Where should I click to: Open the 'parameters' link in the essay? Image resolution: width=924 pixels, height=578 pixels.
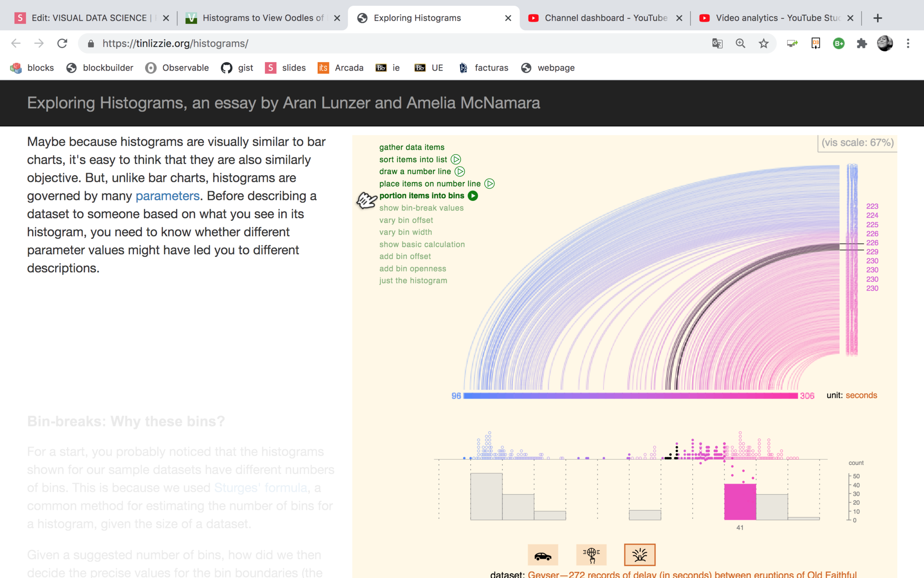[167, 196]
